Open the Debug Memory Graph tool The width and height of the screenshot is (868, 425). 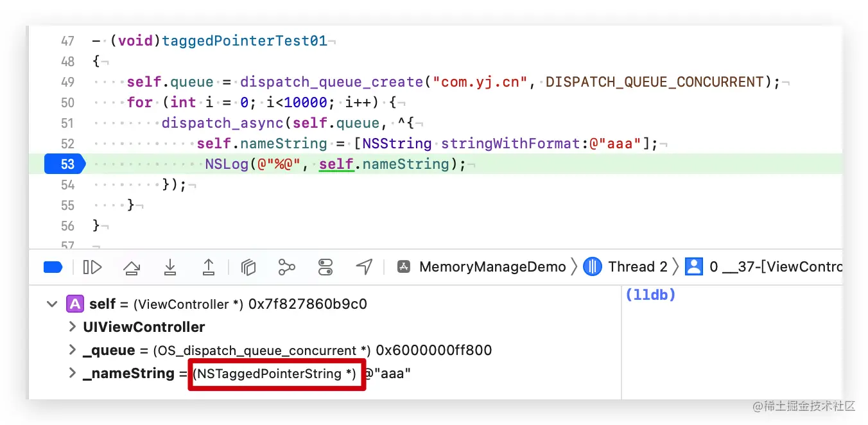(x=287, y=266)
